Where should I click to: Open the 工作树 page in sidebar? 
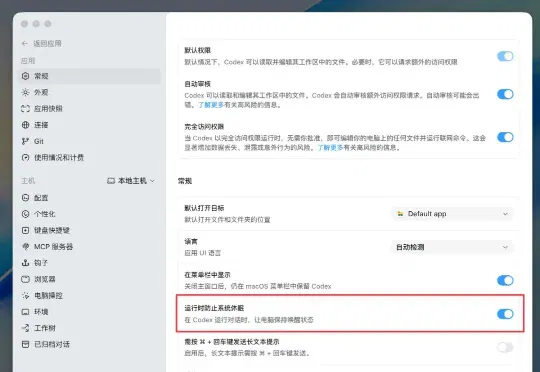tap(90, 328)
